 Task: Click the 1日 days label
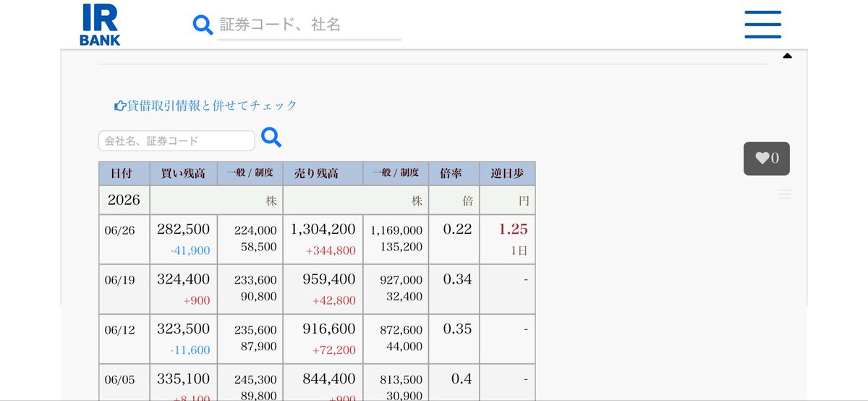[x=520, y=250]
